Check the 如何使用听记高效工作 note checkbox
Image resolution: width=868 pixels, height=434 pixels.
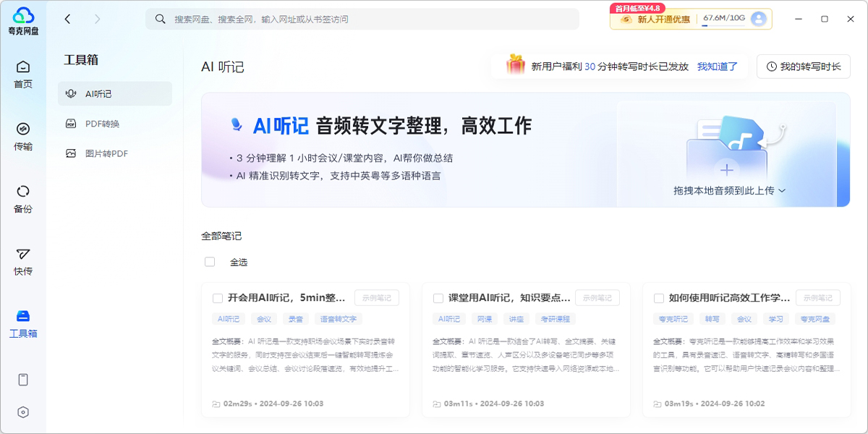click(658, 298)
